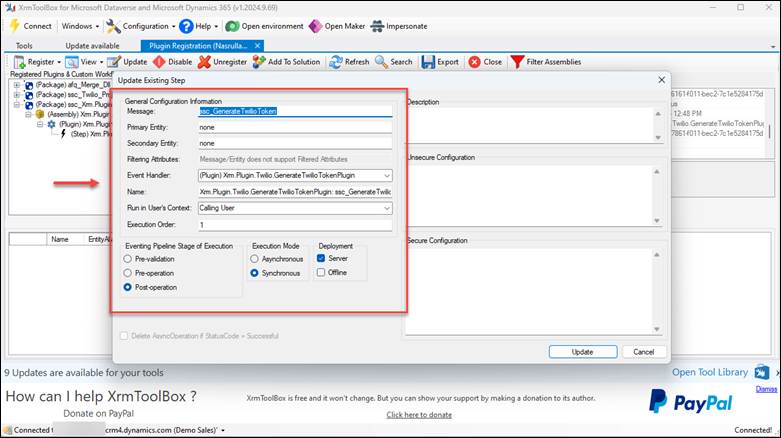Click the Update pencil icon in toolbar

(x=114, y=62)
